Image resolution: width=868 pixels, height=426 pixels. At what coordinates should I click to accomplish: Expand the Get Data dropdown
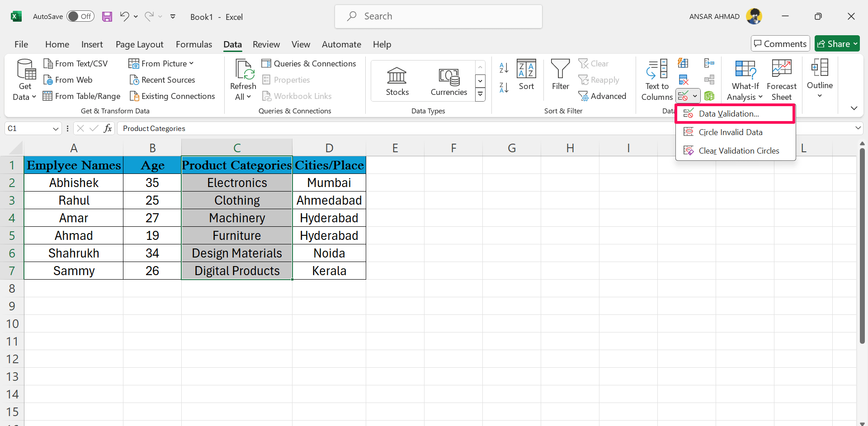[33, 97]
